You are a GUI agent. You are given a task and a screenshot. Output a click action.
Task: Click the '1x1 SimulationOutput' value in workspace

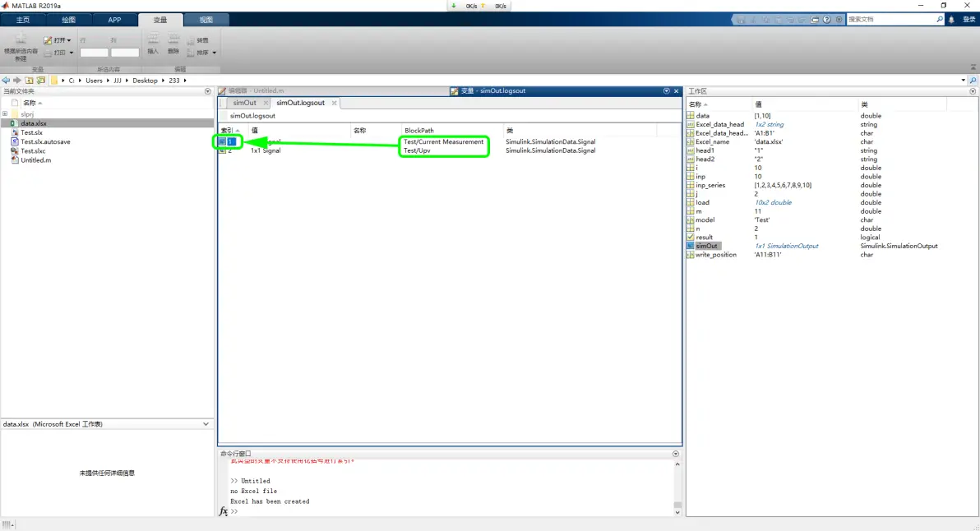[x=786, y=246]
